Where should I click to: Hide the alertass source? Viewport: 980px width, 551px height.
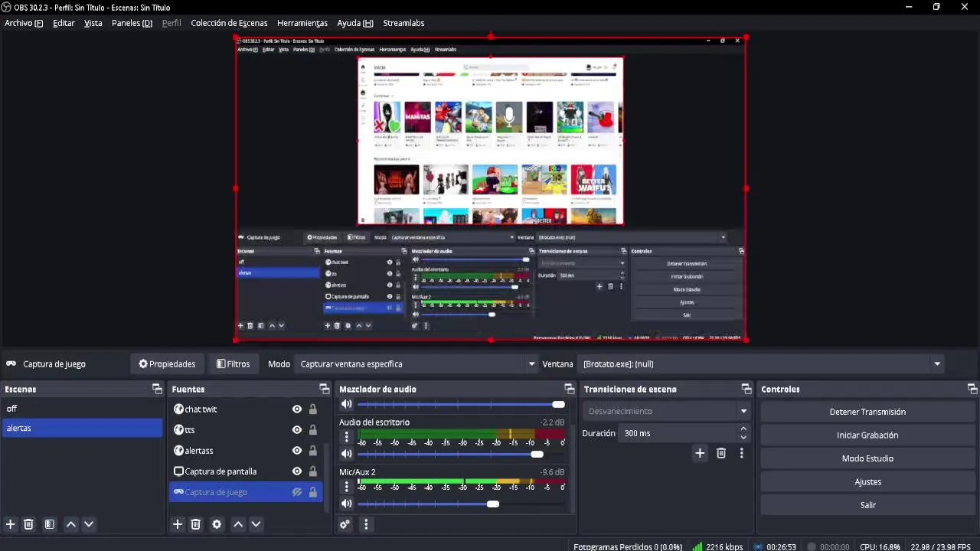[297, 451]
